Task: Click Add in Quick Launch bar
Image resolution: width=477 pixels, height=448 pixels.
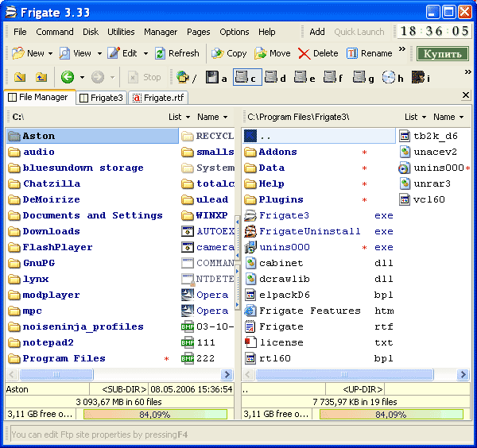Action: coord(317,32)
